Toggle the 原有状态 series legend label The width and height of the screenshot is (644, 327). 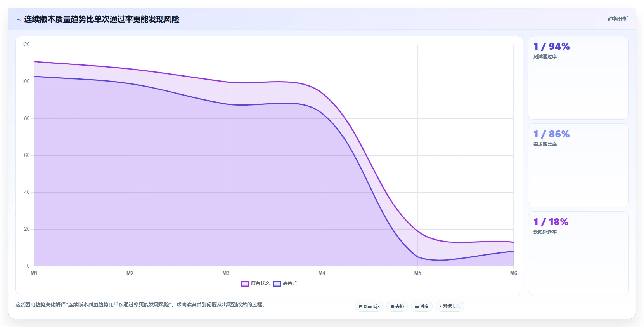tap(260, 284)
